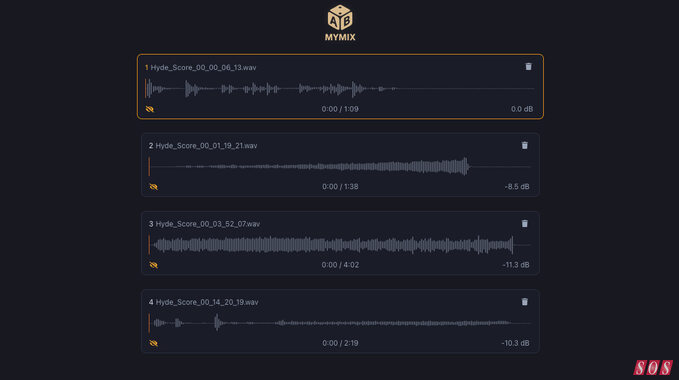Click the -10.3 dB gain value
Screen dimensions: 679x380
(x=515, y=343)
